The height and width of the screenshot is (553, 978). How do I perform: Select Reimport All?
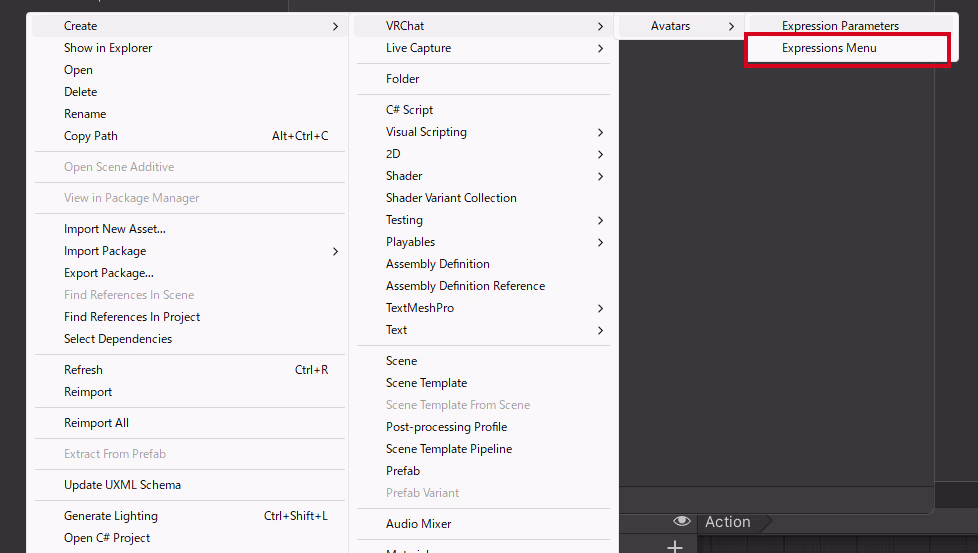190,423
